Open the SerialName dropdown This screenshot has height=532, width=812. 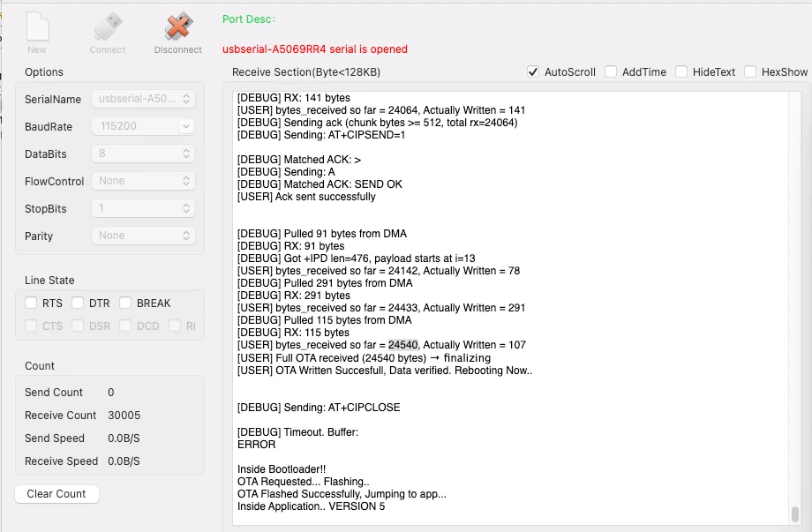(x=142, y=100)
